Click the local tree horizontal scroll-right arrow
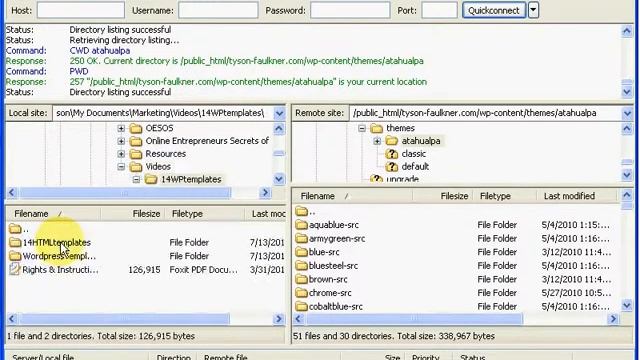The image size is (640, 360). (x=265, y=192)
